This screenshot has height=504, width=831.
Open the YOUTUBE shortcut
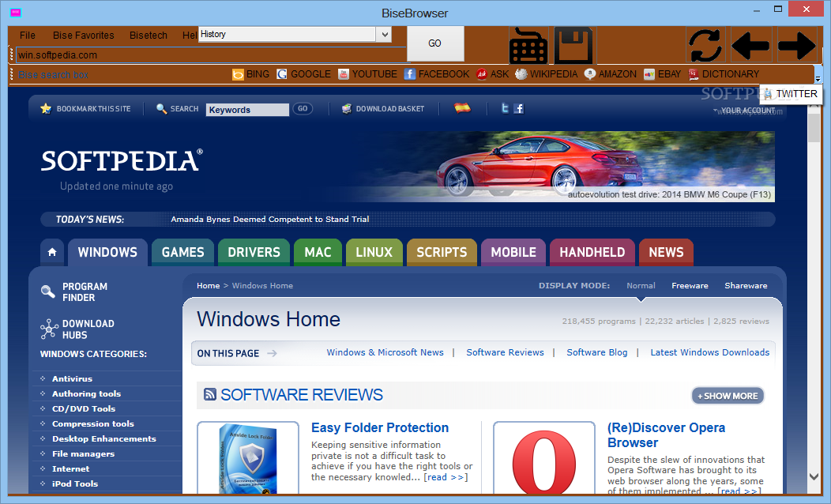click(368, 74)
